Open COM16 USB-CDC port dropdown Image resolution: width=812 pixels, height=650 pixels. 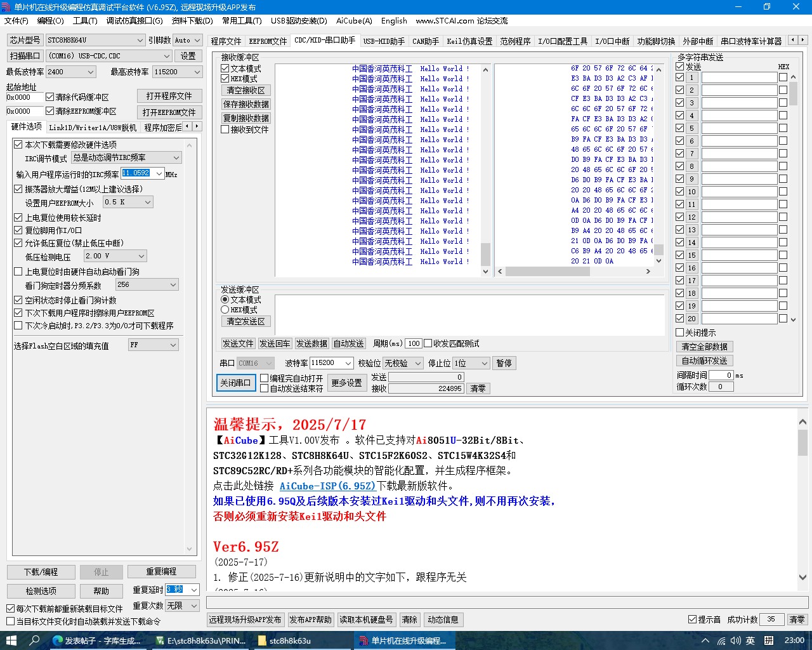tap(108, 56)
